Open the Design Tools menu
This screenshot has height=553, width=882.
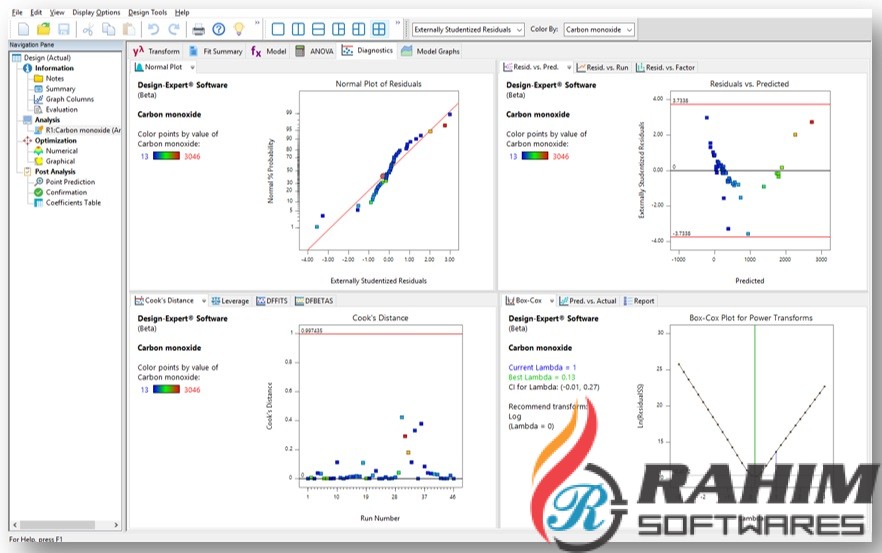[x=147, y=12]
